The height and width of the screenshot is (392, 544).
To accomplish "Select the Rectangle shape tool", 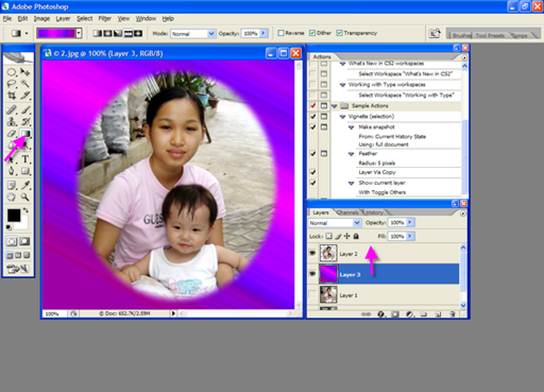I will click(25, 171).
